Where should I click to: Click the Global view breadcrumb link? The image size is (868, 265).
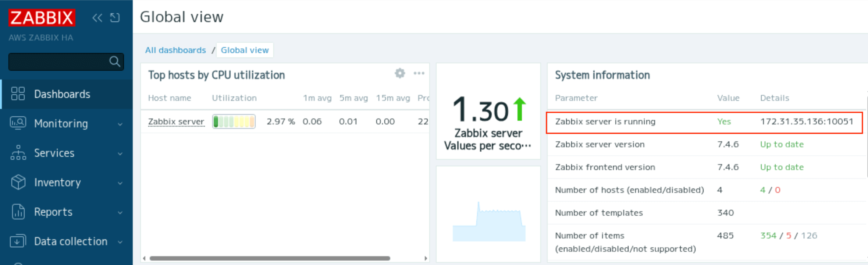pyautogui.click(x=245, y=50)
